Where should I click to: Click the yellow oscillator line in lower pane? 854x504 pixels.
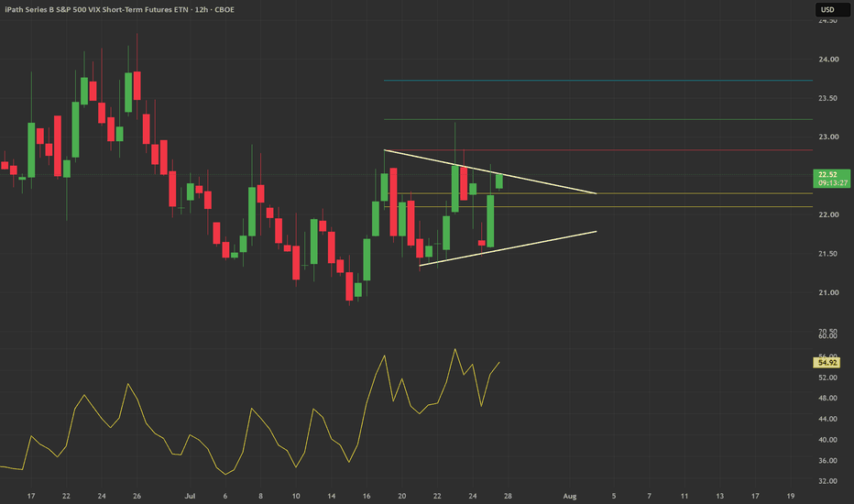[x=250, y=410]
